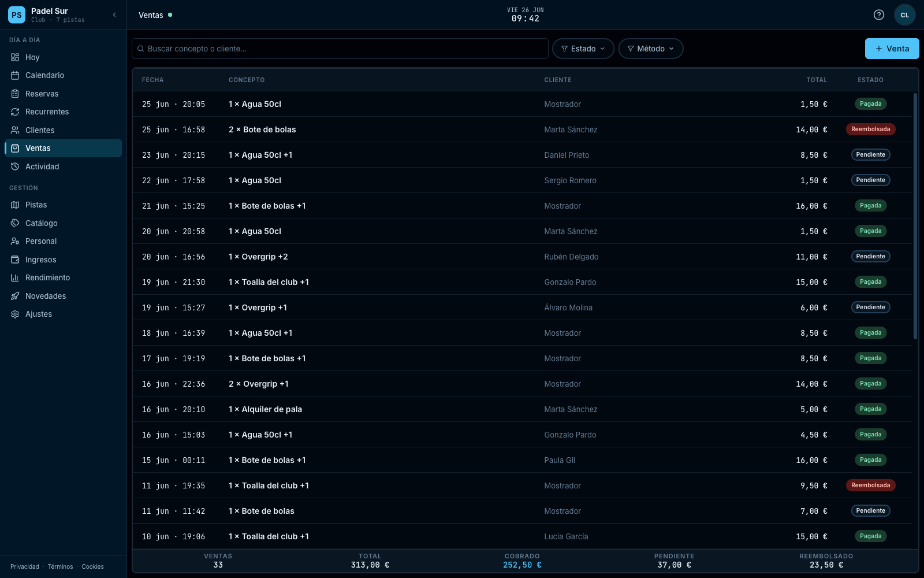
Task: Open the Catálogo tag icon
Action: pyautogui.click(x=15, y=223)
